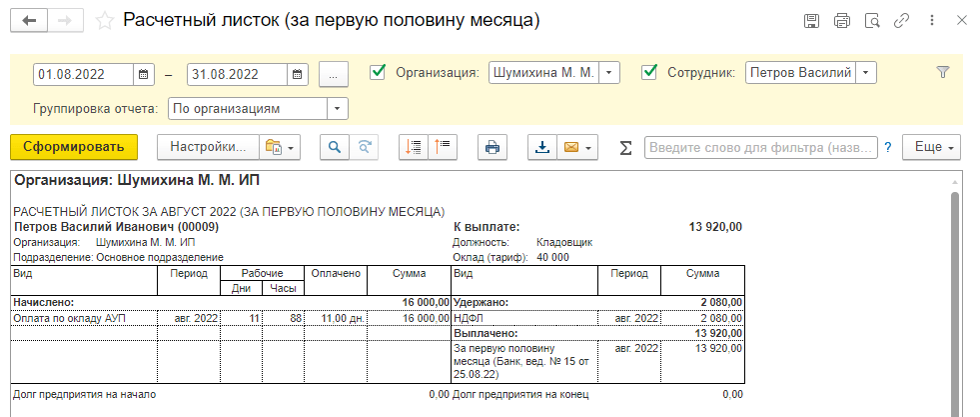The image size is (980, 417).
Task: Expand the Организация dropdown list
Action: [610, 73]
